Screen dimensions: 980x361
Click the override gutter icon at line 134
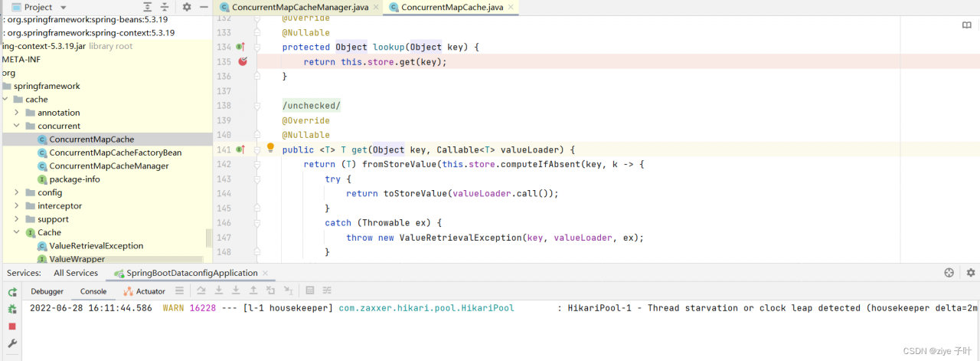click(240, 47)
